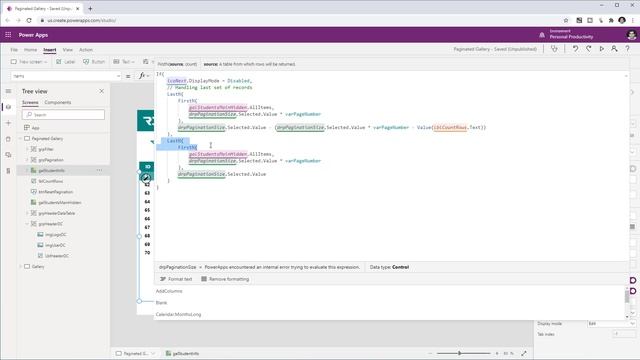The height and width of the screenshot is (360, 640).
Task: Open the Data sources icon in left rail
Action: coord(9,139)
